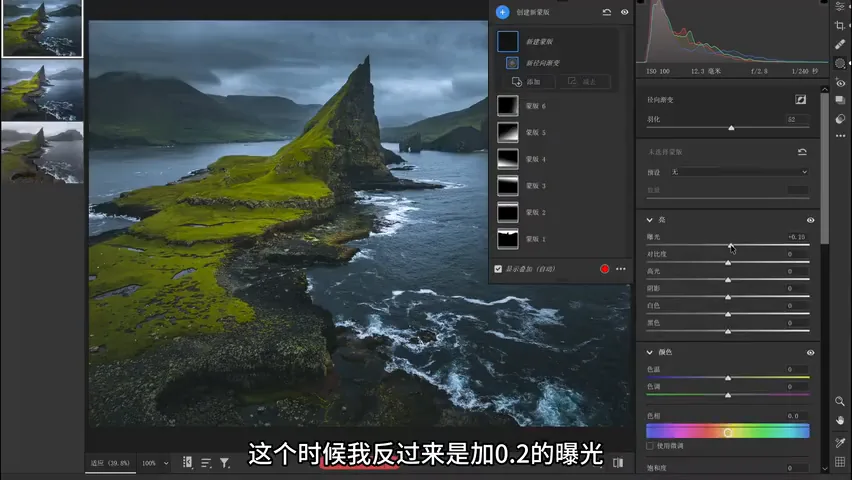Click the 色相 hue rainbow bar
Viewport: 852px width, 480px height.
[728, 432]
